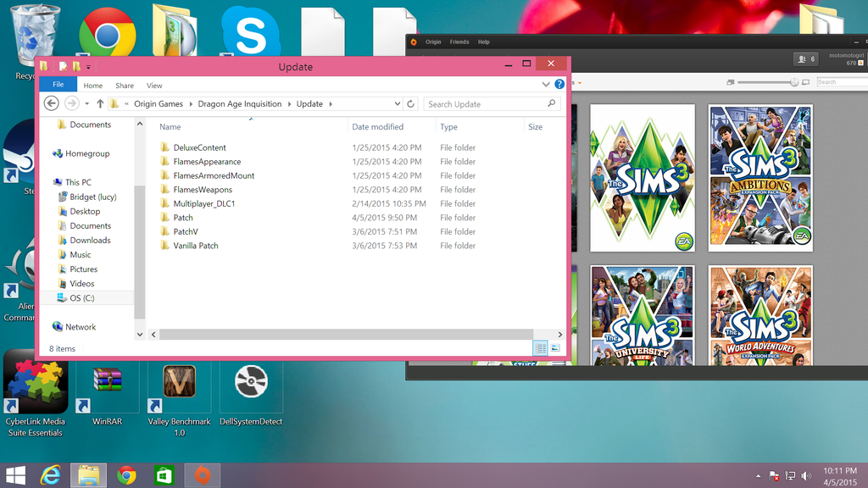Switch to large icons view layout
Image resolution: width=868 pixels, height=488 pixels.
[x=555, y=347]
